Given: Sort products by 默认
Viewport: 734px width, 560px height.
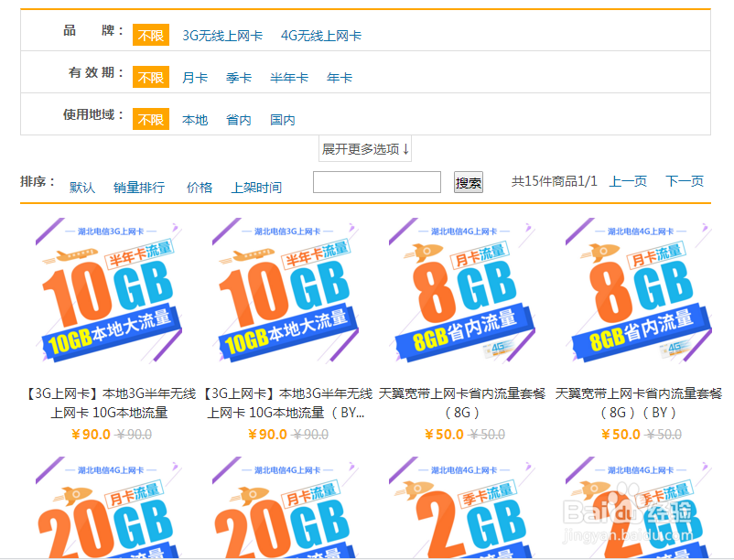Looking at the screenshot, I should point(82,188).
